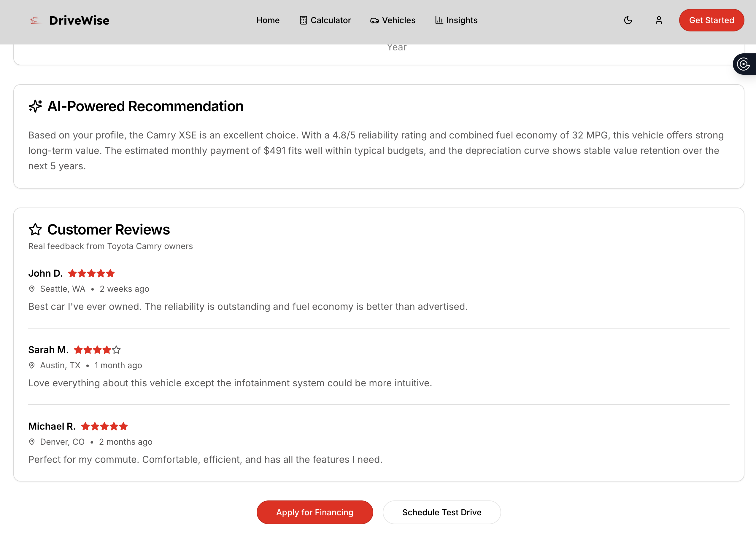Click Apply for Financing button
Screen dimensions: 756x539
(315, 512)
